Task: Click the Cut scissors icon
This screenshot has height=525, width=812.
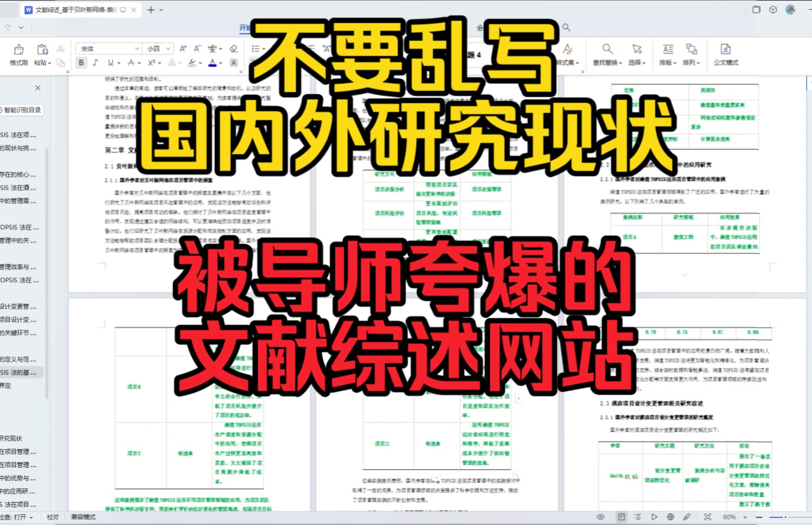Action: click(60, 49)
